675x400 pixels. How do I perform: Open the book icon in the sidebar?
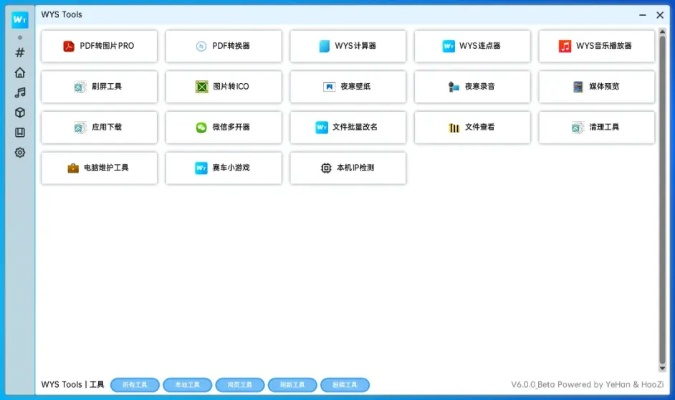click(19, 132)
